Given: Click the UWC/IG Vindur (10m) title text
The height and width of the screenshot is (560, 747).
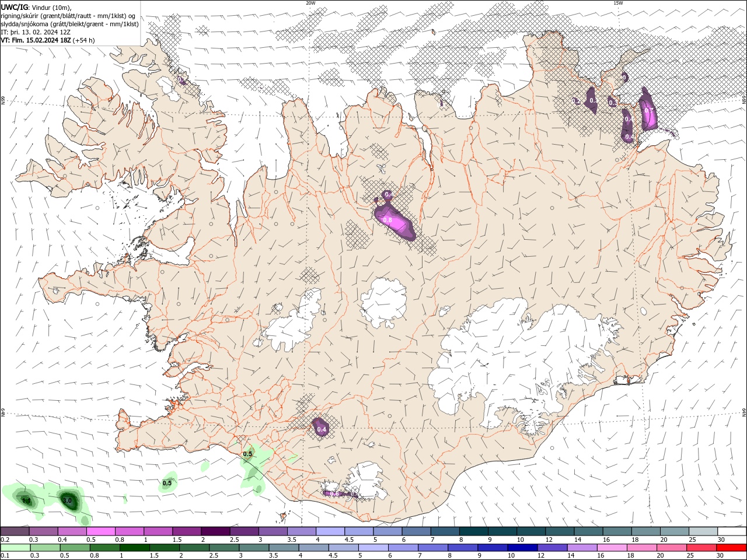Looking at the screenshot, I should [x=36, y=7].
